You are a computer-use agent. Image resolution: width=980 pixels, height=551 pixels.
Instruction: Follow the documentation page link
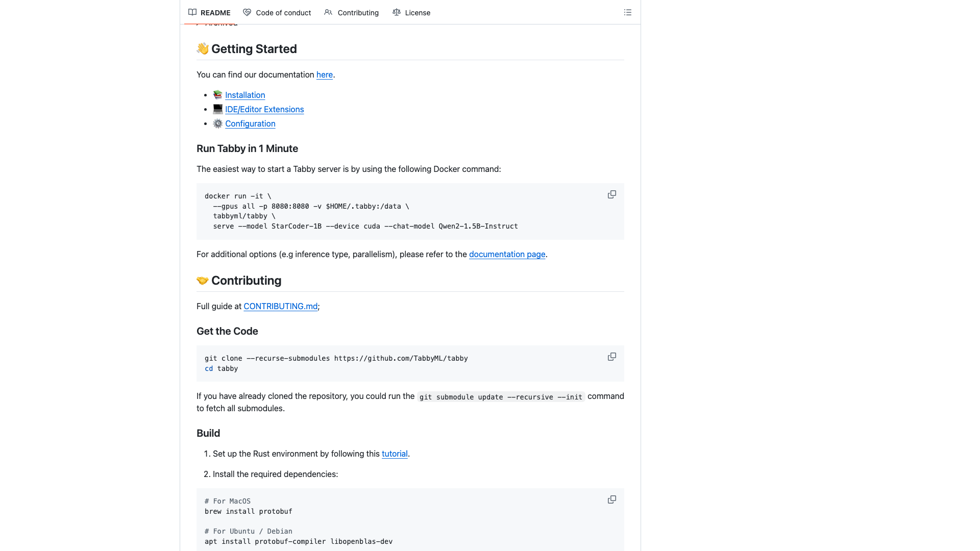pyautogui.click(x=507, y=254)
